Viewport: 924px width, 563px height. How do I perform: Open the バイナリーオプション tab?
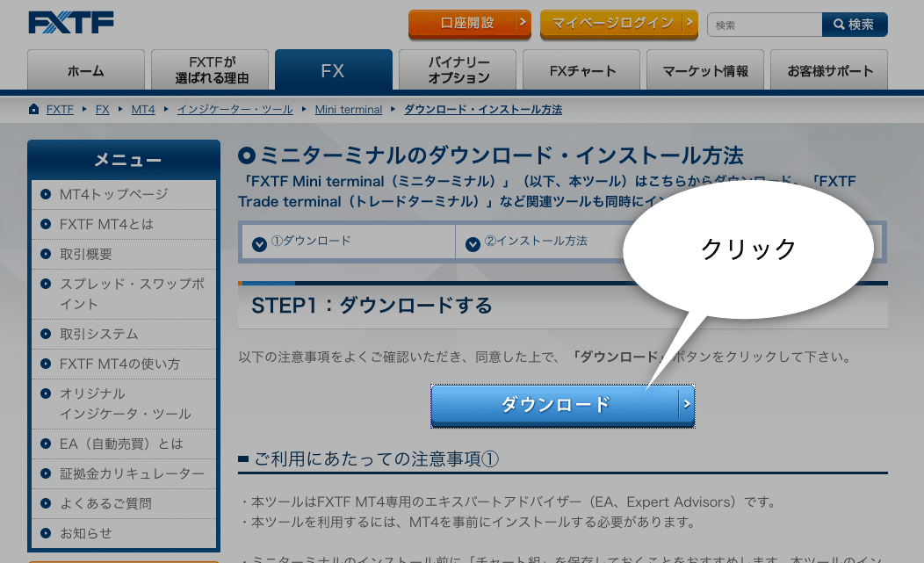point(458,70)
